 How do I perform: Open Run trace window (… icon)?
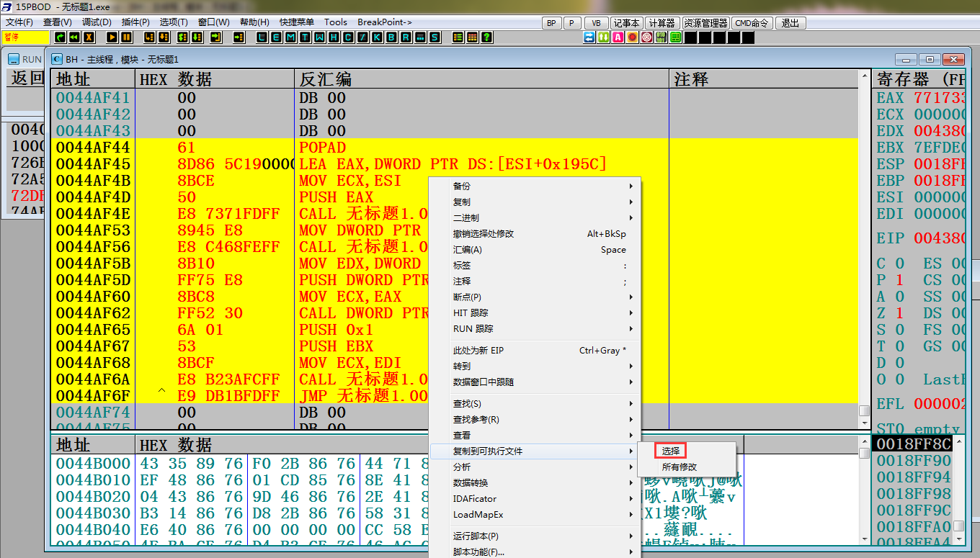pyautogui.click(x=420, y=37)
